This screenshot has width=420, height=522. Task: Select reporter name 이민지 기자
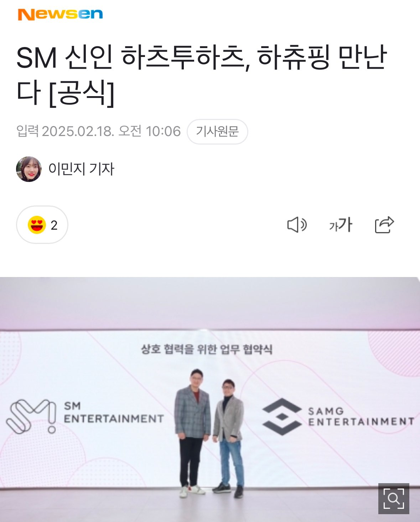pyautogui.click(x=81, y=169)
